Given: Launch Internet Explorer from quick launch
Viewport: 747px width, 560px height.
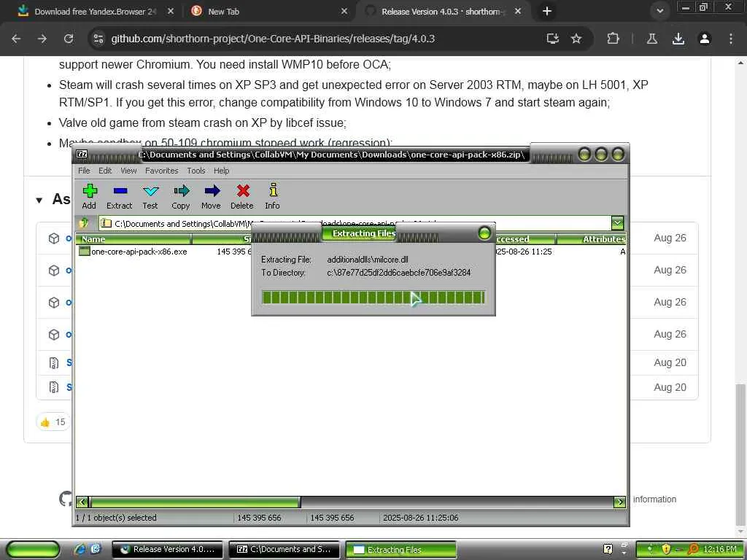Looking at the screenshot, I should pos(80,549).
